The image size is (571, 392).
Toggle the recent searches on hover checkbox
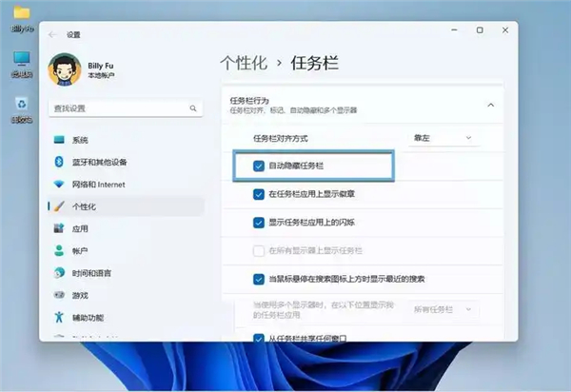259,279
